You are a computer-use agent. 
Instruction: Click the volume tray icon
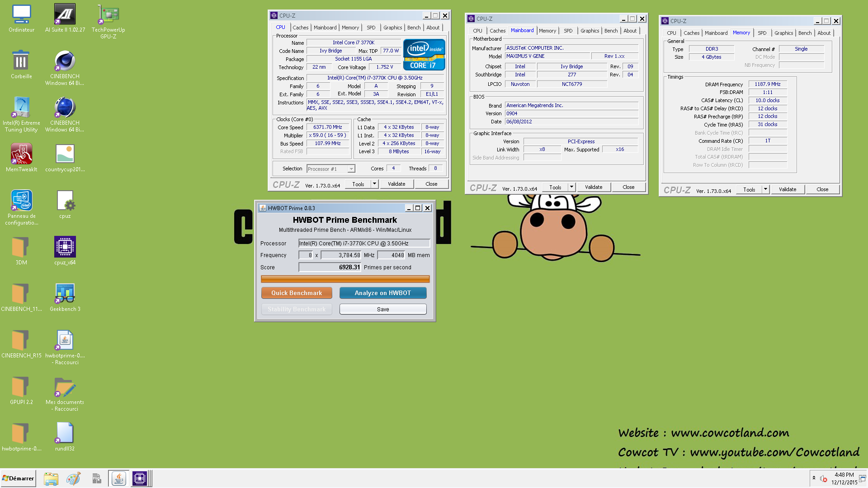click(824, 479)
